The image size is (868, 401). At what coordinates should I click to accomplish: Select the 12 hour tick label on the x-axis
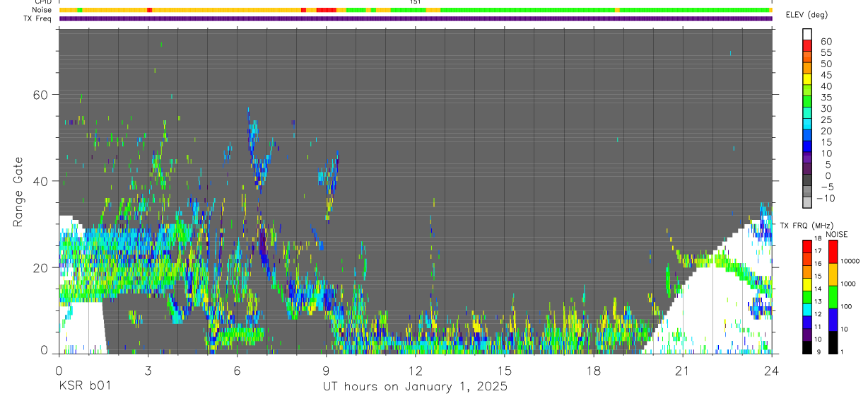[416, 370]
